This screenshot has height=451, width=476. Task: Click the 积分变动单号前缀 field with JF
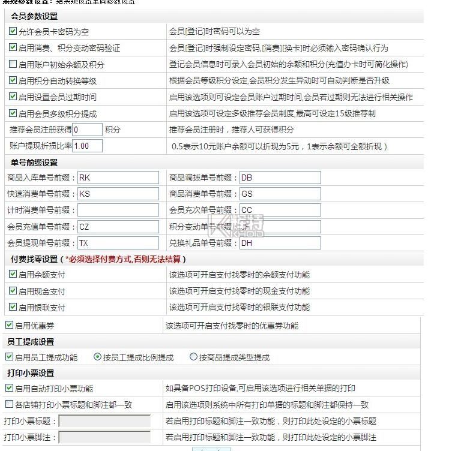click(x=280, y=227)
